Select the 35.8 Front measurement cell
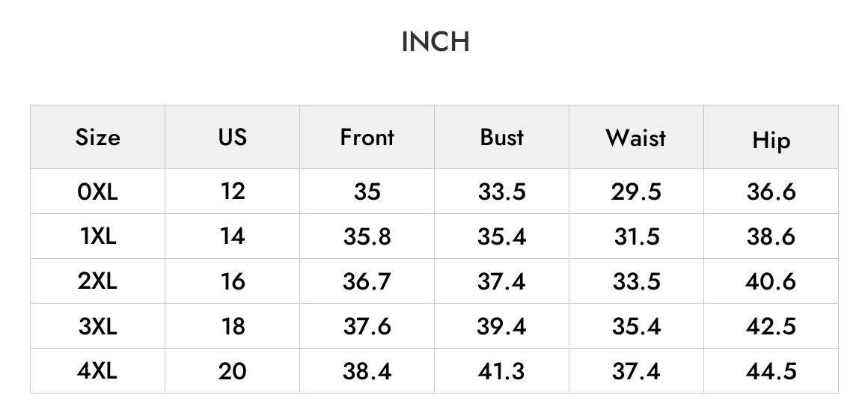 367,236
